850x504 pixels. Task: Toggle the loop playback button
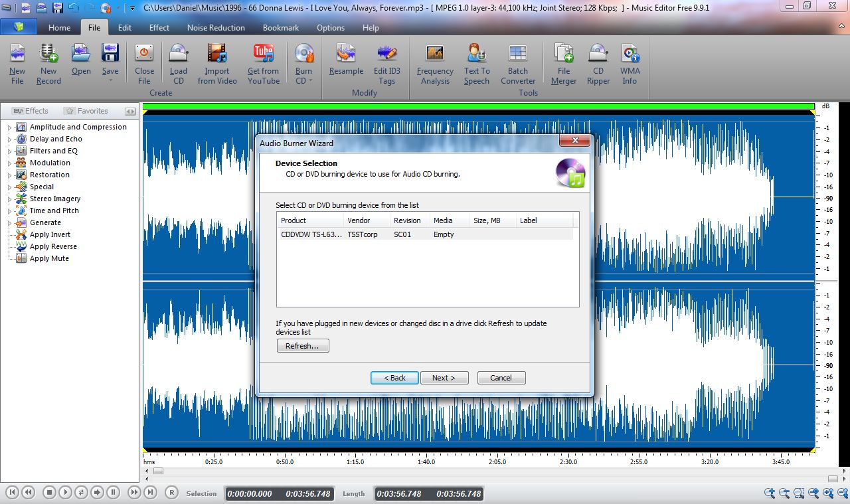pyautogui.click(x=81, y=492)
